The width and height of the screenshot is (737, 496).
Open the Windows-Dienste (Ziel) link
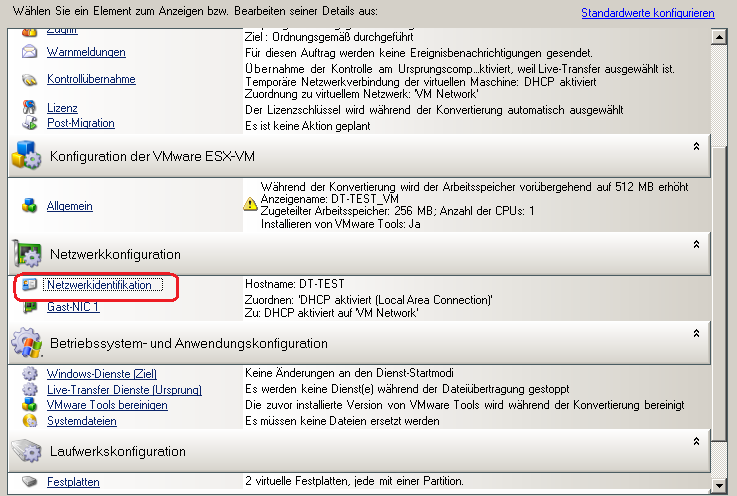[x=102, y=374]
